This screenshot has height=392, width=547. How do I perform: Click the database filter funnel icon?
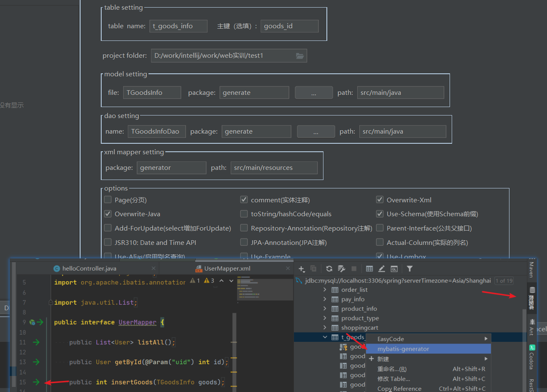tap(410, 268)
